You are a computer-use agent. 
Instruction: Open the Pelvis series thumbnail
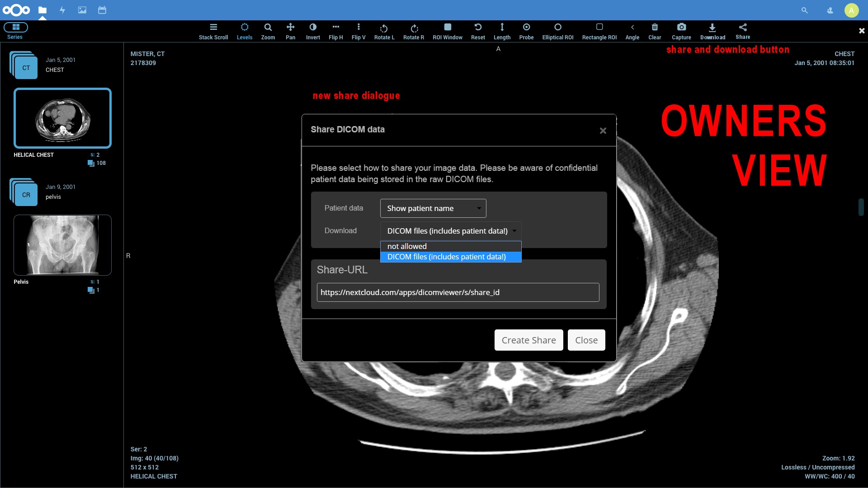tap(62, 245)
